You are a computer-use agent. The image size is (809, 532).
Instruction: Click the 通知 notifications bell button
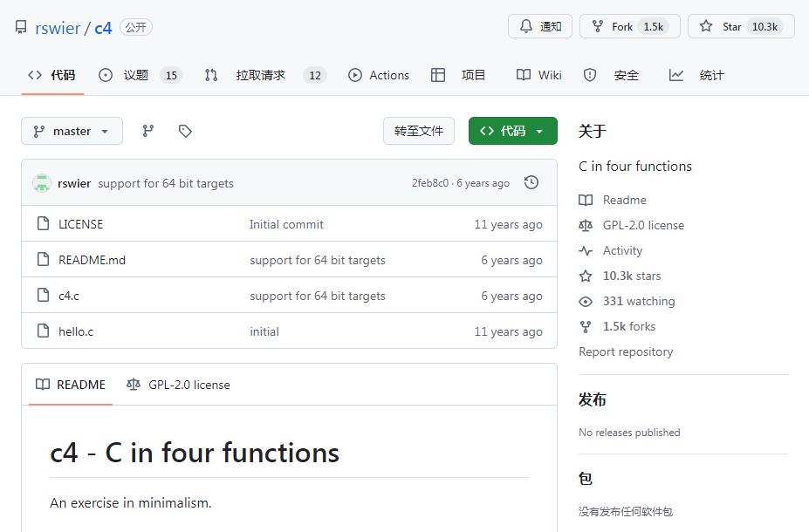tap(539, 26)
